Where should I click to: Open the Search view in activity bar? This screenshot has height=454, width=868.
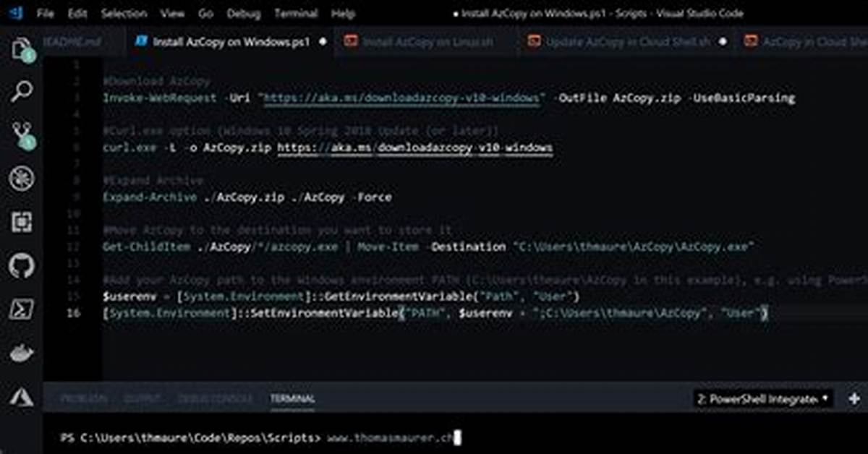point(21,92)
